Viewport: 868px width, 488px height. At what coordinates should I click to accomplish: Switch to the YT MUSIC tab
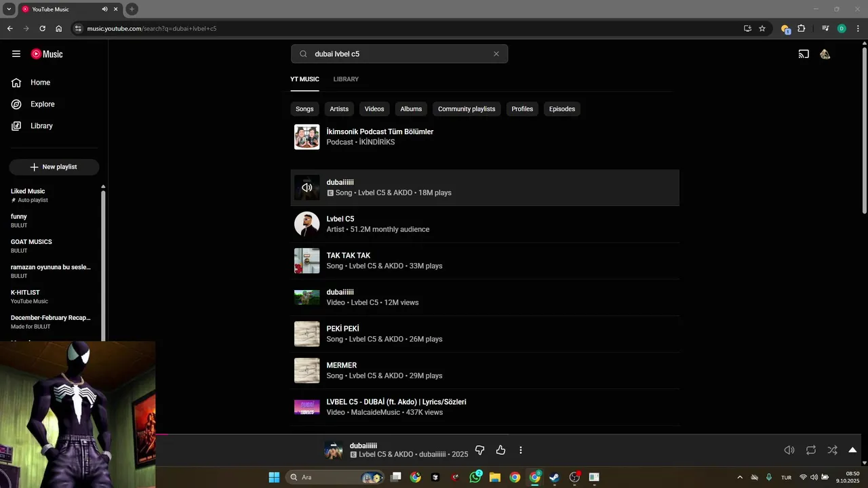304,79
